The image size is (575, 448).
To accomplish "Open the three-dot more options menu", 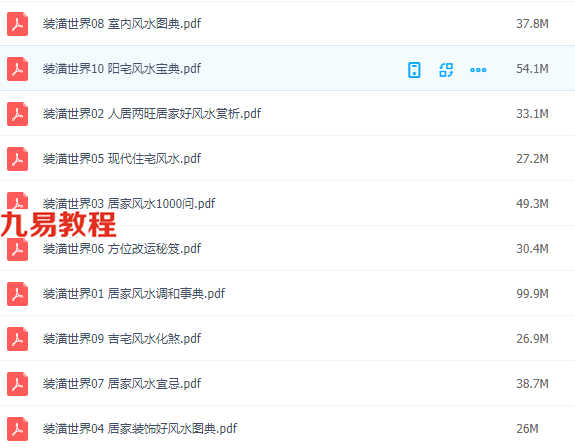I will click(x=478, y=70).
